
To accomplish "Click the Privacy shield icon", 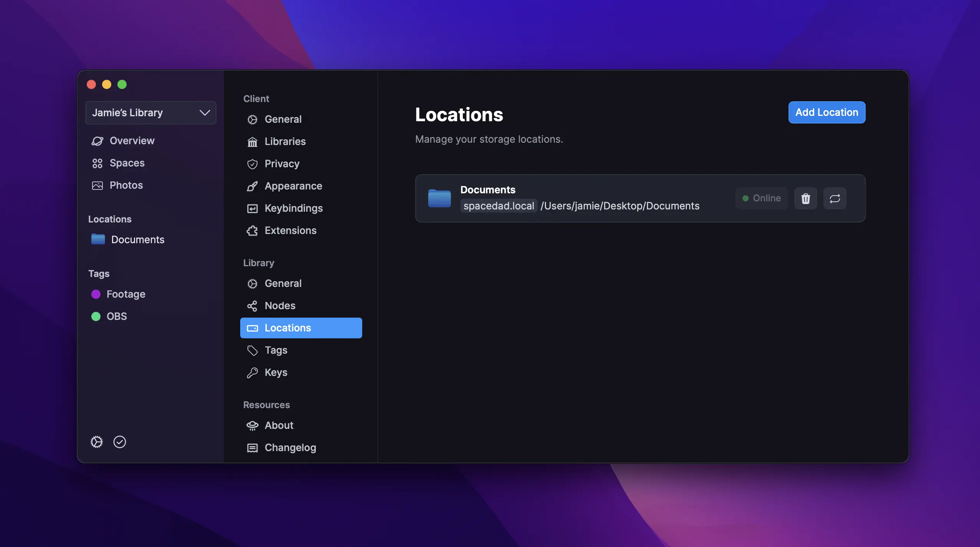I will [x=252, y=164].
